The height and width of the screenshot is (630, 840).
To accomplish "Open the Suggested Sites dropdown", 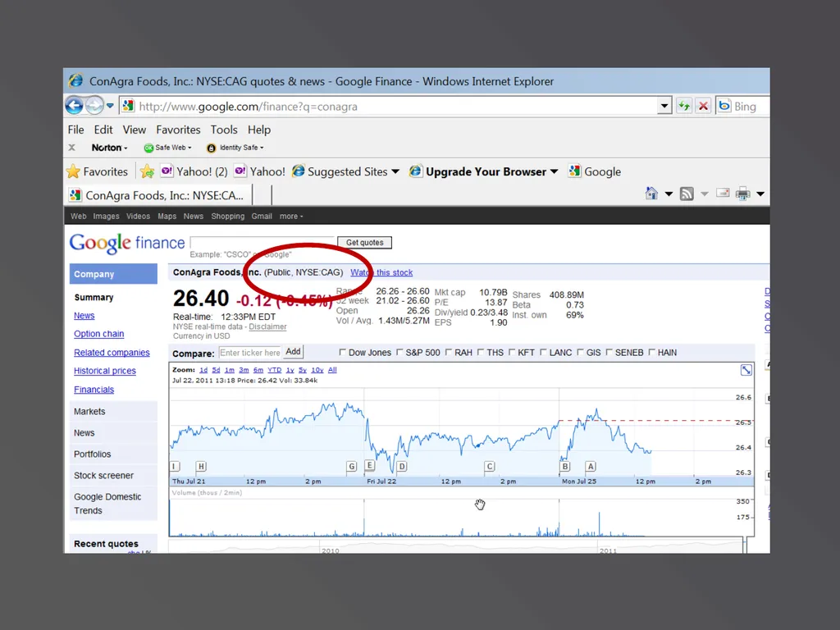I will [395, 171].
